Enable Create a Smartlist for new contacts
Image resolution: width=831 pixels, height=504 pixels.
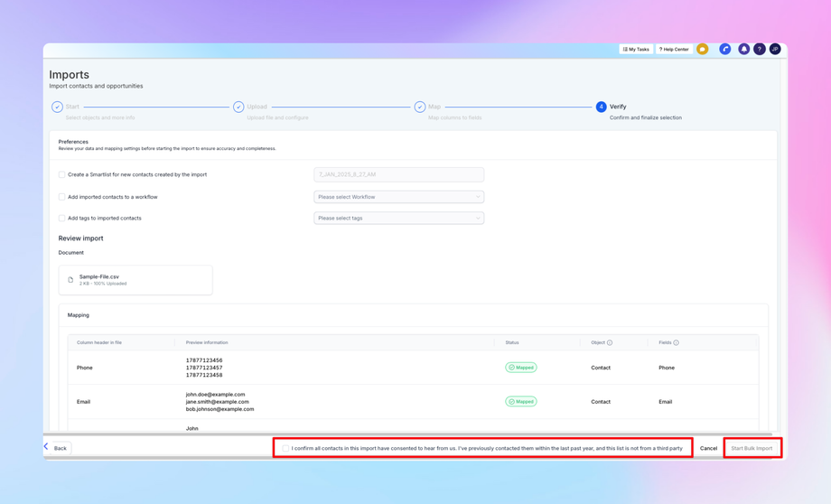61,174
